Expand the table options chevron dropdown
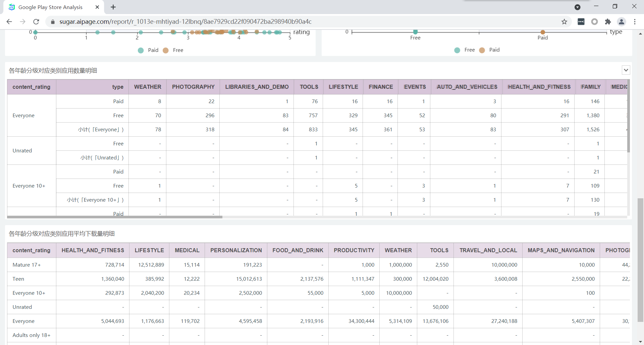The height and width of the screenshot is (345, 644). click(x=626, y=70)
